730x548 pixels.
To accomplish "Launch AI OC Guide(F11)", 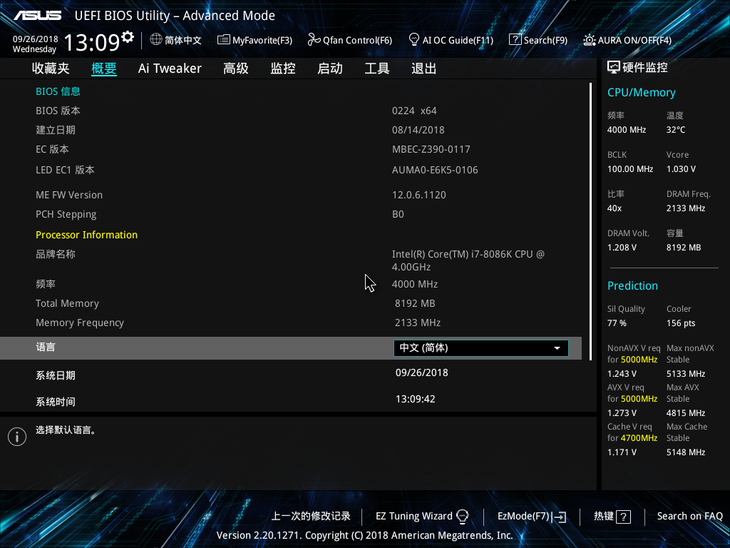I will point(450,41).
